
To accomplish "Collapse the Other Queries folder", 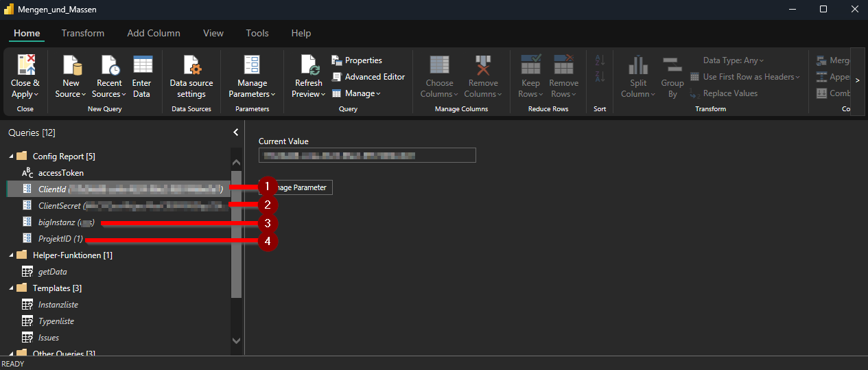I will point(11,354).
